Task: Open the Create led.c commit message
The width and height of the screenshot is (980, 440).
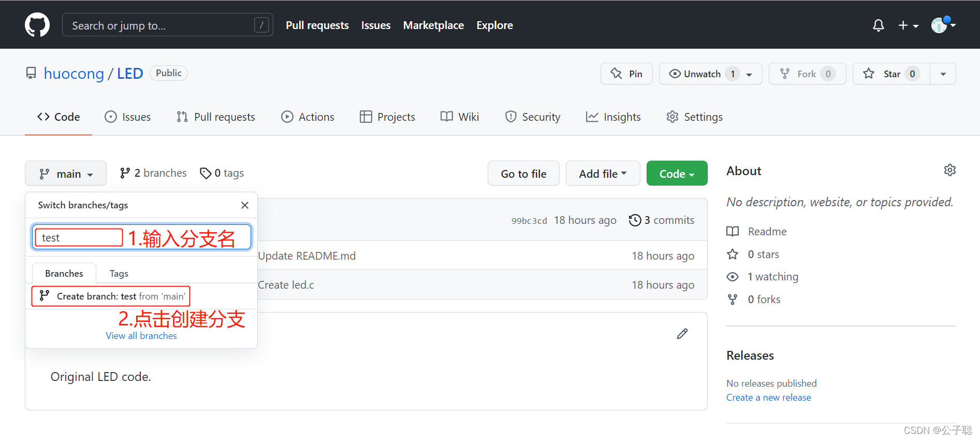Action: 286,285
